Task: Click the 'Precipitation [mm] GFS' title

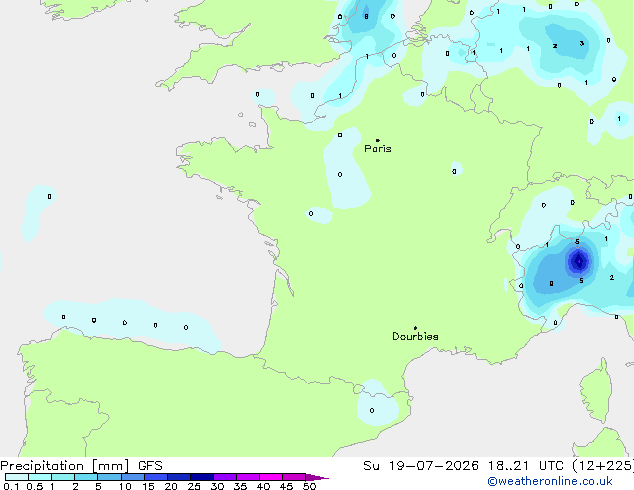Action: point(81,466)
